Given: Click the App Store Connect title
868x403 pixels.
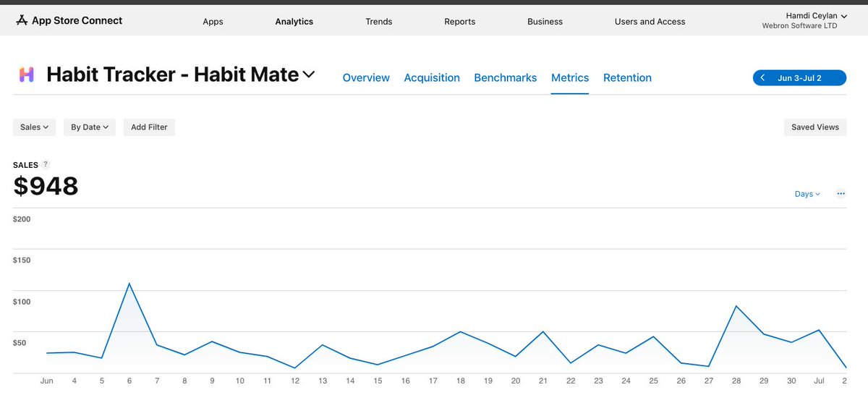Looking at the screenshot, I should point(77,21).
